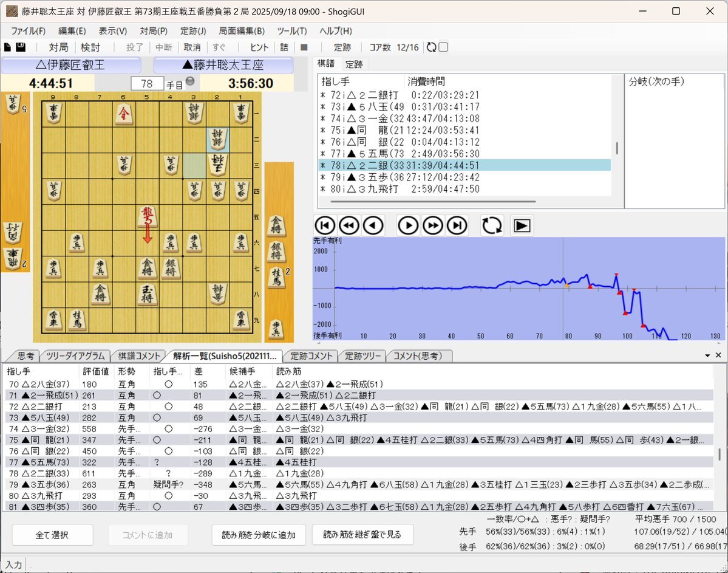Open the 定跡(J) menu

click(193, 31)
